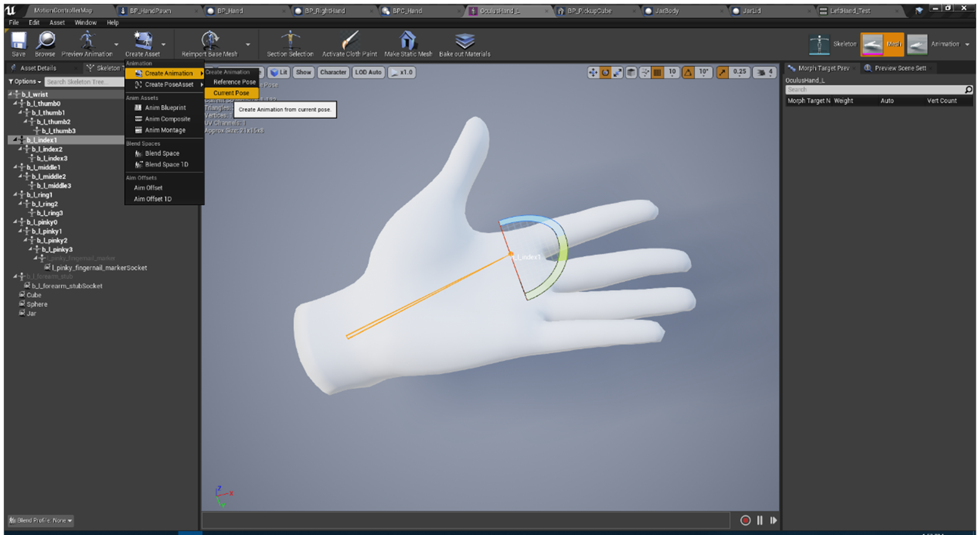Click the step forward playback button
The height and width of the screenshot is (535, 980).
(x=774, y=520)
